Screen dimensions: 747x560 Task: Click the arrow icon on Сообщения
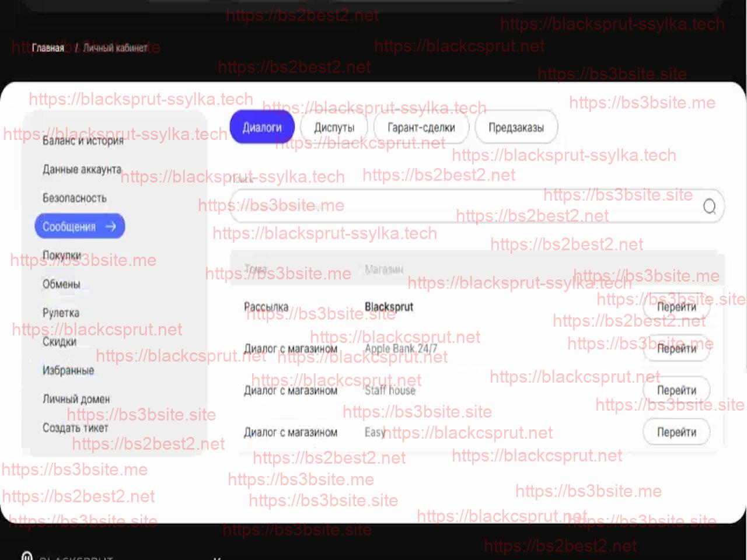pos(111,226)
